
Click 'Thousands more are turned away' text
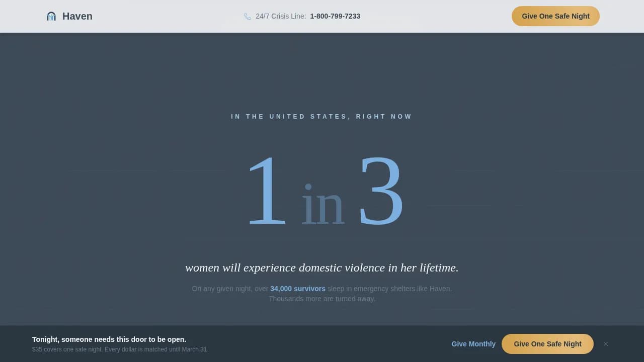321,299
